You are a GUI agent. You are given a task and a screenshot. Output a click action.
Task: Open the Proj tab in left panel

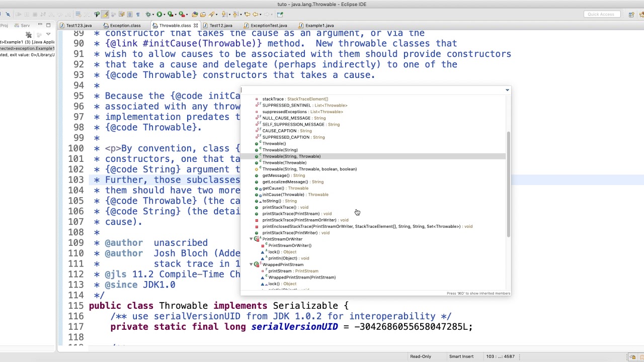[4, 26]
